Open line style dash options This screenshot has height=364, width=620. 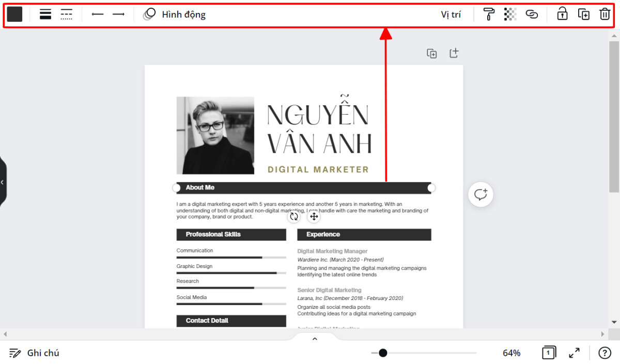[66, 14]
